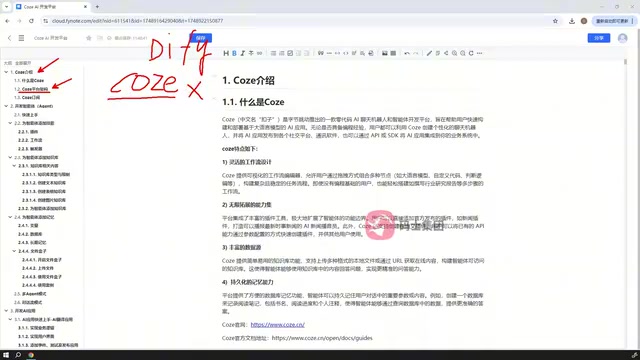Image resolution: width=640 pixels, height=360 pixels.
Task: Insert a task checkbox list
Action: click(x=290, y=53)
